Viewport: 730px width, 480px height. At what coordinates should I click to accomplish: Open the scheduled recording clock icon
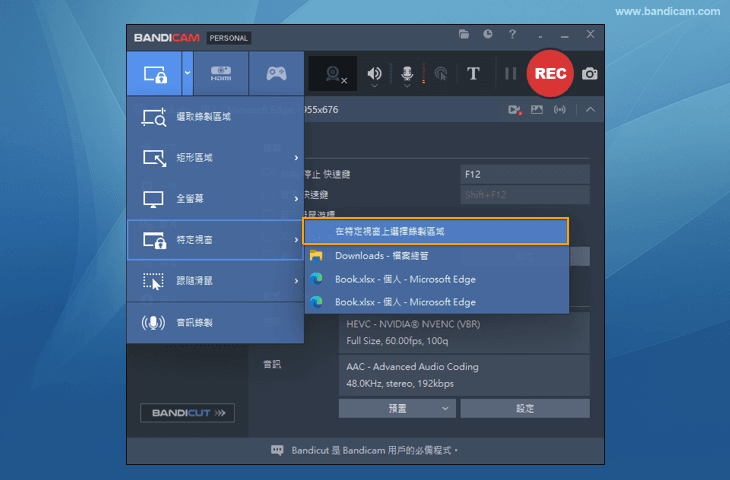(487, 34)
